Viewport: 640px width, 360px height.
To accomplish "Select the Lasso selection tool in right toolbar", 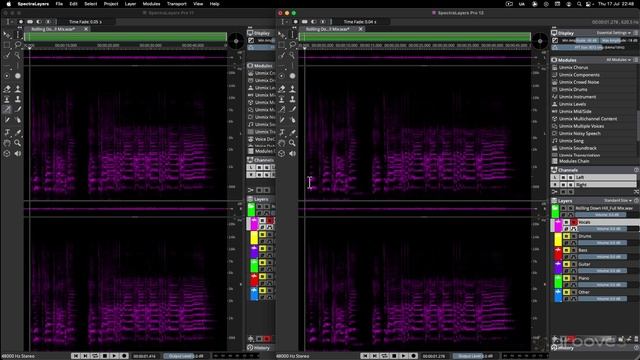I will 292,44.
